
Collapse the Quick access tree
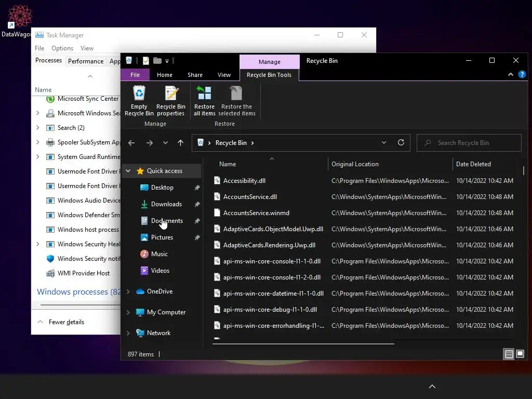point(128,170)
